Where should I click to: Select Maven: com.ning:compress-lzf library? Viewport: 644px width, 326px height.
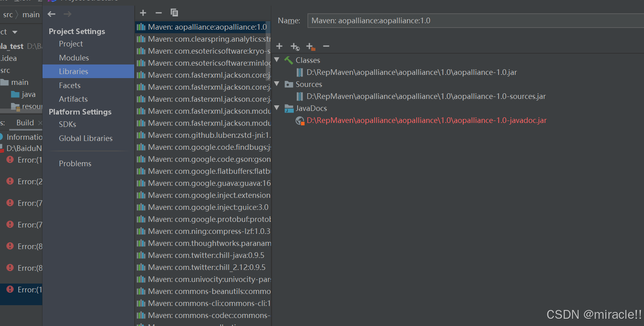203,231
